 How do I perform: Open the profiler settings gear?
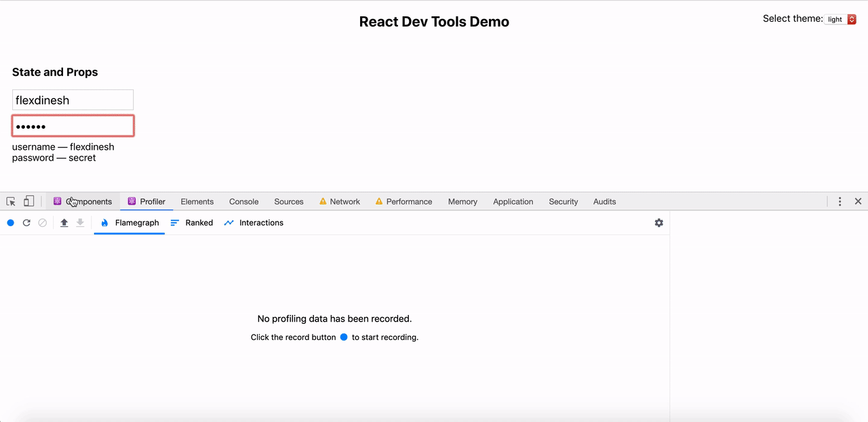[x=659, y=223]
